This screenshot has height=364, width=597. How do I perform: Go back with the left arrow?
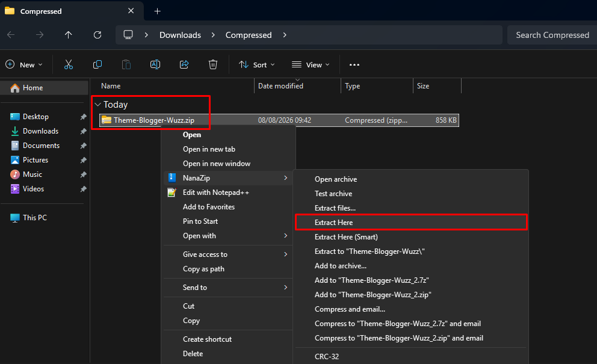point(11,35)
